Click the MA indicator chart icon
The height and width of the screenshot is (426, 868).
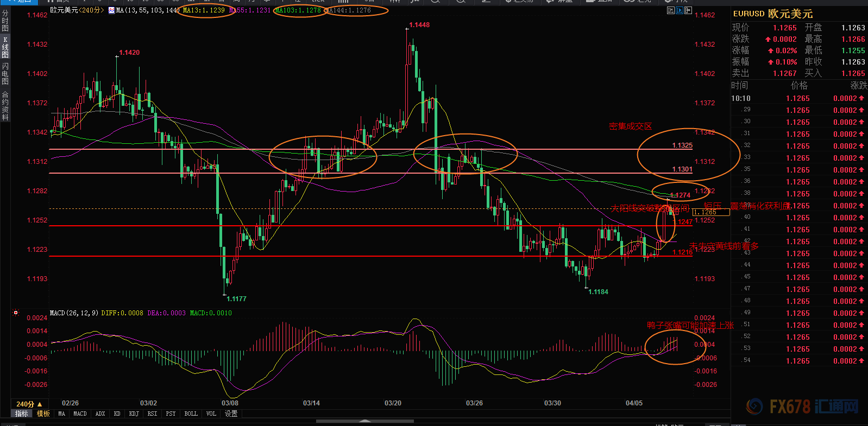[x=111, y=10]
